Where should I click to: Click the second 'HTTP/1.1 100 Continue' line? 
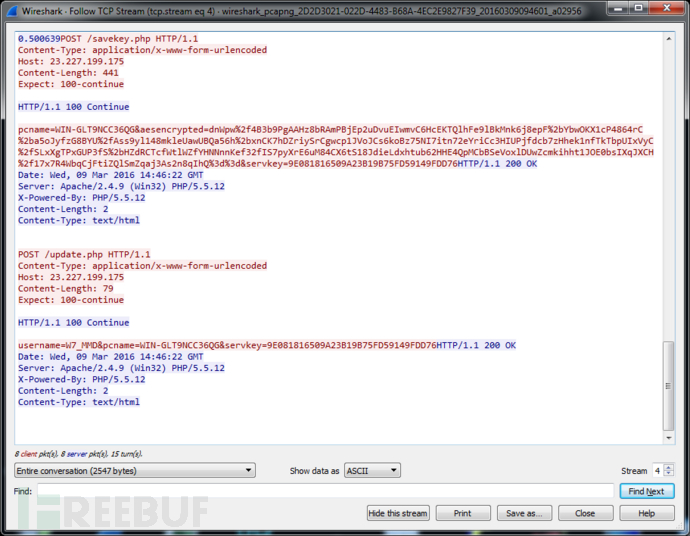click(x=73, y=323)
